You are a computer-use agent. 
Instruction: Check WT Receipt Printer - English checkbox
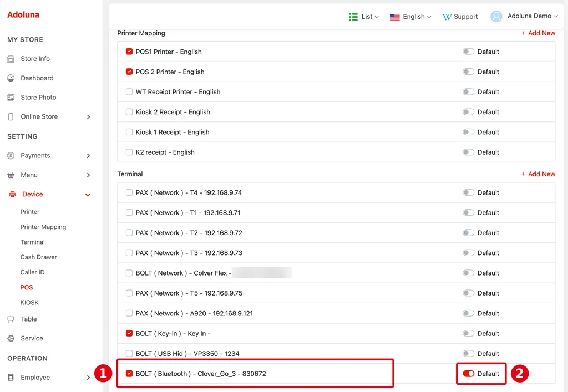pyautogui.click(x=129, y=91)
